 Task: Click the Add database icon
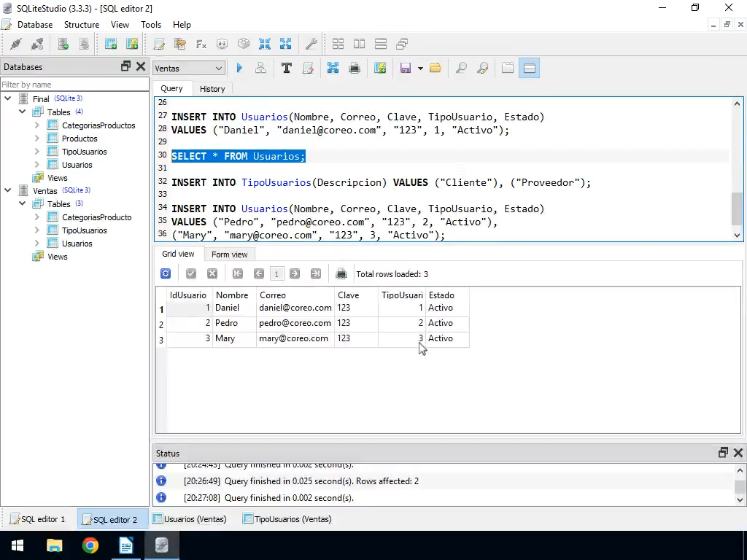(63, 44)
